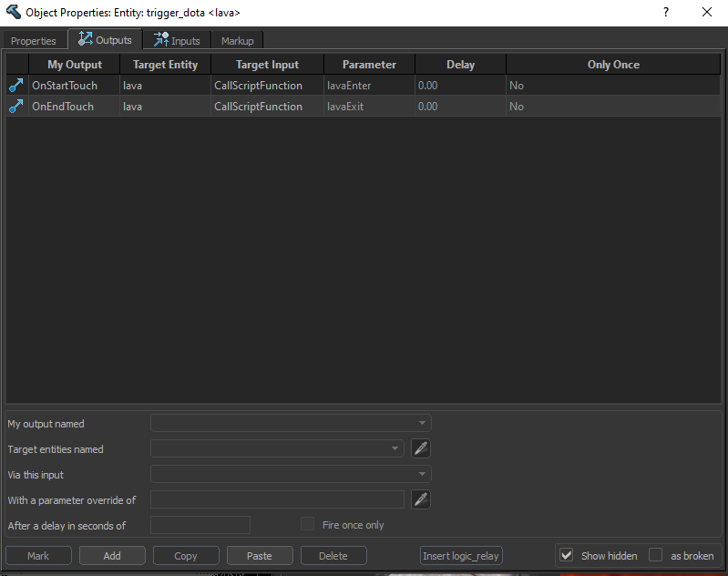Image resolution: width=728 pixels, height=576 pixels.
Task: Enable the as broken checkbox
Action: pos(656,555)
